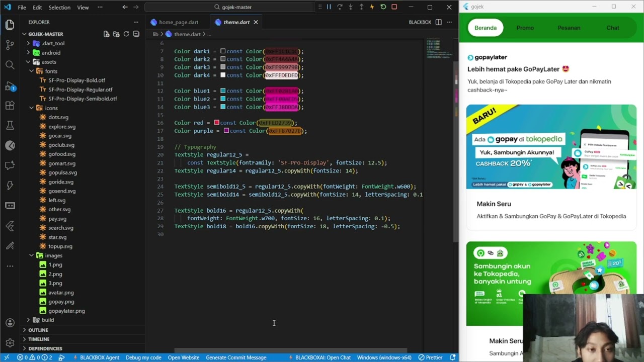This screenshot has width=644, height=362.
Task: Open the Accounts icon in the activity bar
Action: [x=10, y=323]
